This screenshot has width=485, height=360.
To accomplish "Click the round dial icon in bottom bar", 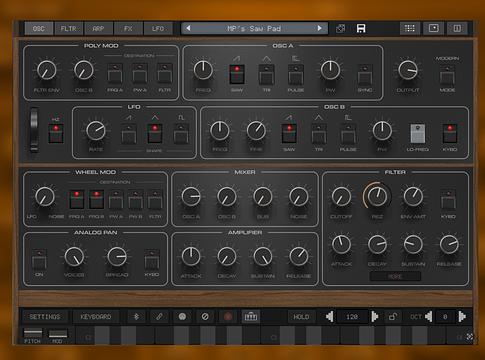I will point(182,317).
